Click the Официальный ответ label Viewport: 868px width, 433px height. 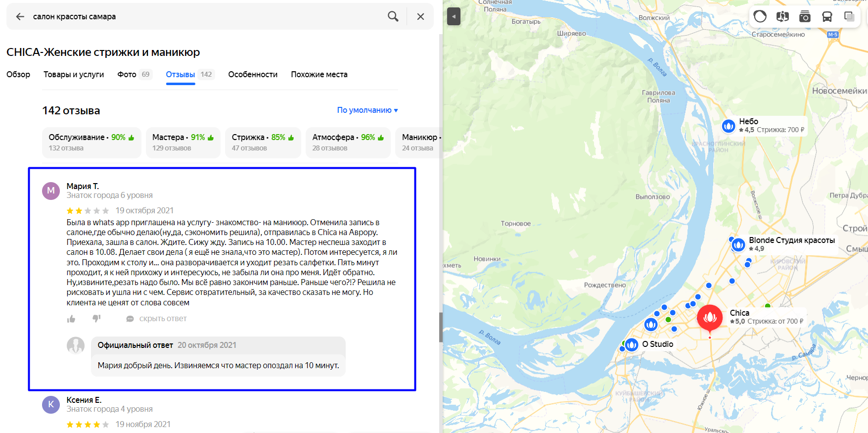tap(135, 345)
